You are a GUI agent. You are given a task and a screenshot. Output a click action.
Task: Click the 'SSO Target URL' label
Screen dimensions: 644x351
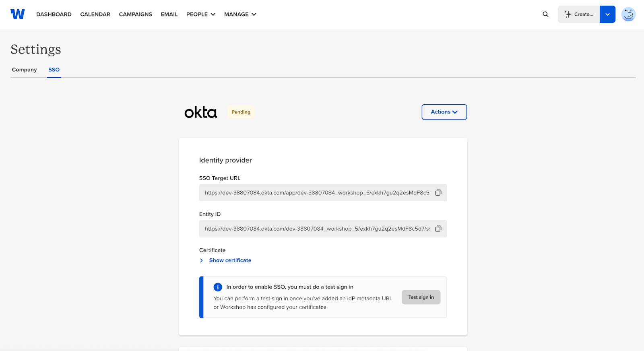pos(220,178)
